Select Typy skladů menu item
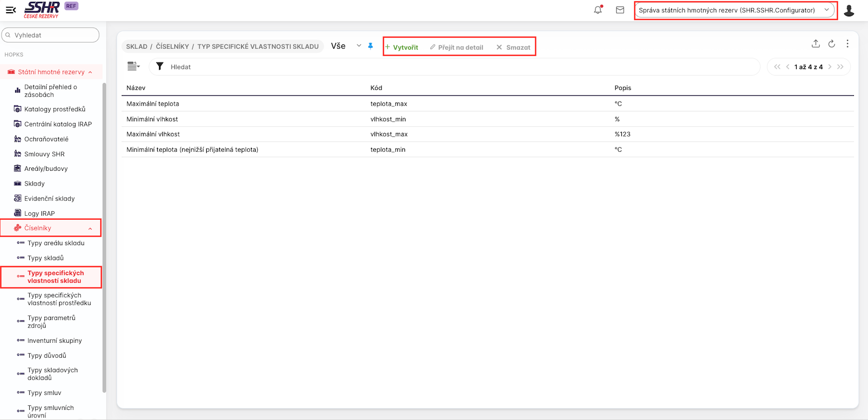The image size is (868, 420). pos(45,258)
